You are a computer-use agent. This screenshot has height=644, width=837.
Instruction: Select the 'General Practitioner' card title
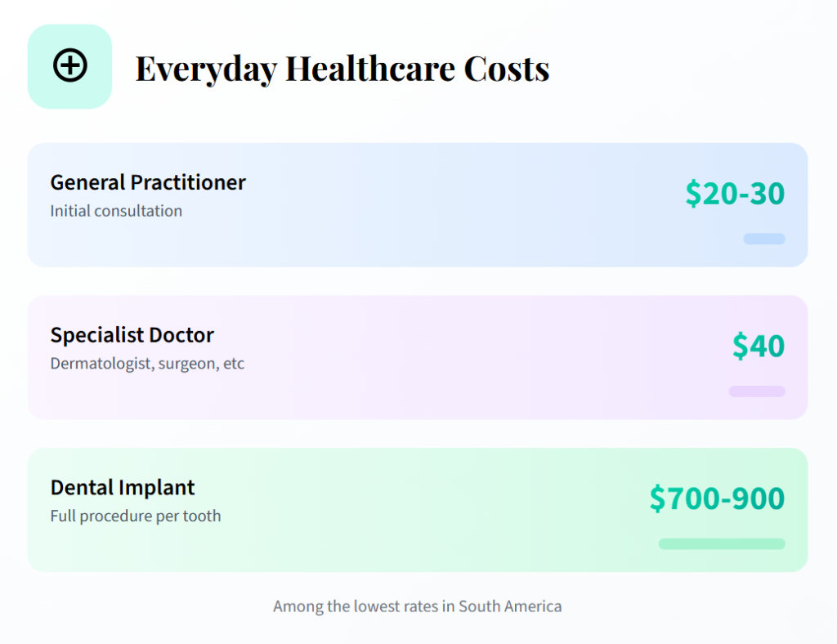(x=148, y=182)
